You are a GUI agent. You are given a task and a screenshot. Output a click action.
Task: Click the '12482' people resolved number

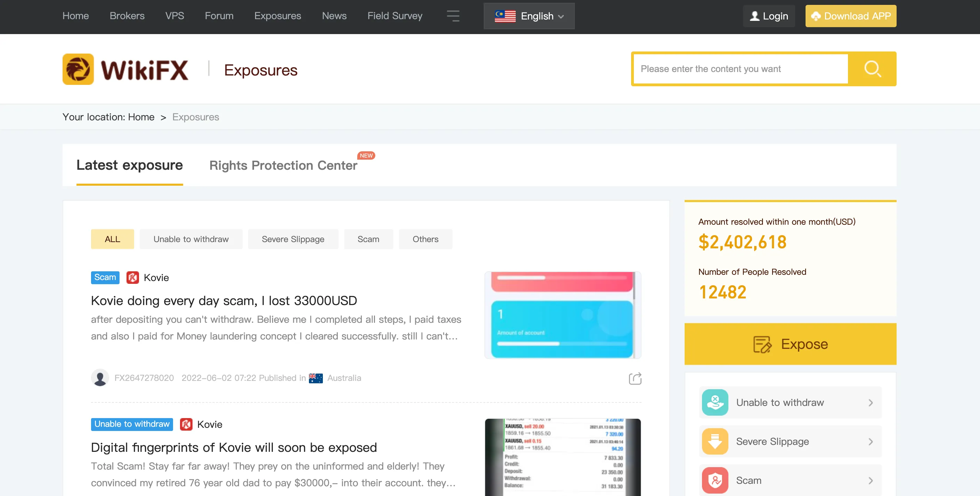[x=723, y=292]
